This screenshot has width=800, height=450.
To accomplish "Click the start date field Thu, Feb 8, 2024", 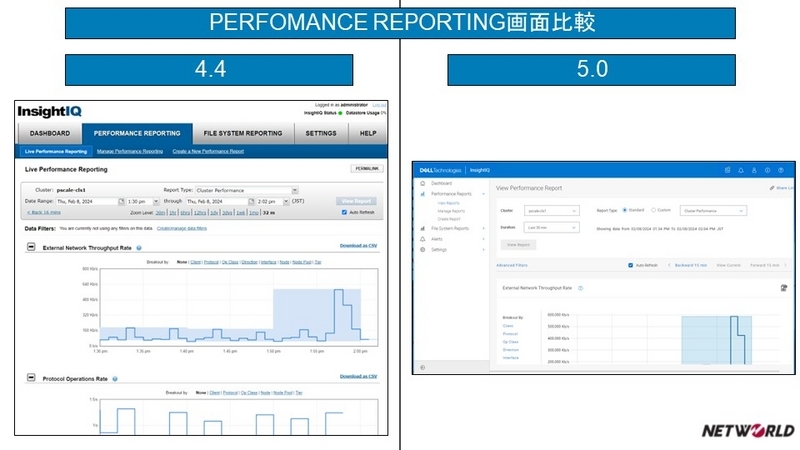I will pos(87,202).
